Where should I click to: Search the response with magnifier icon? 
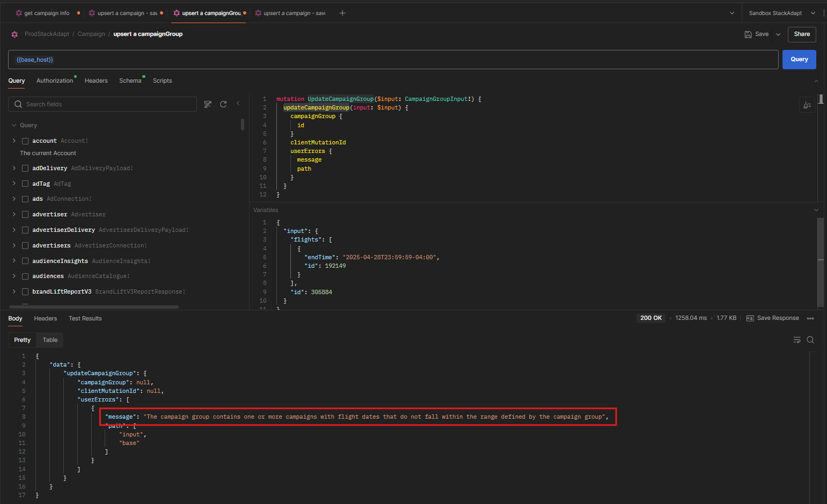(x=810, y=340)
